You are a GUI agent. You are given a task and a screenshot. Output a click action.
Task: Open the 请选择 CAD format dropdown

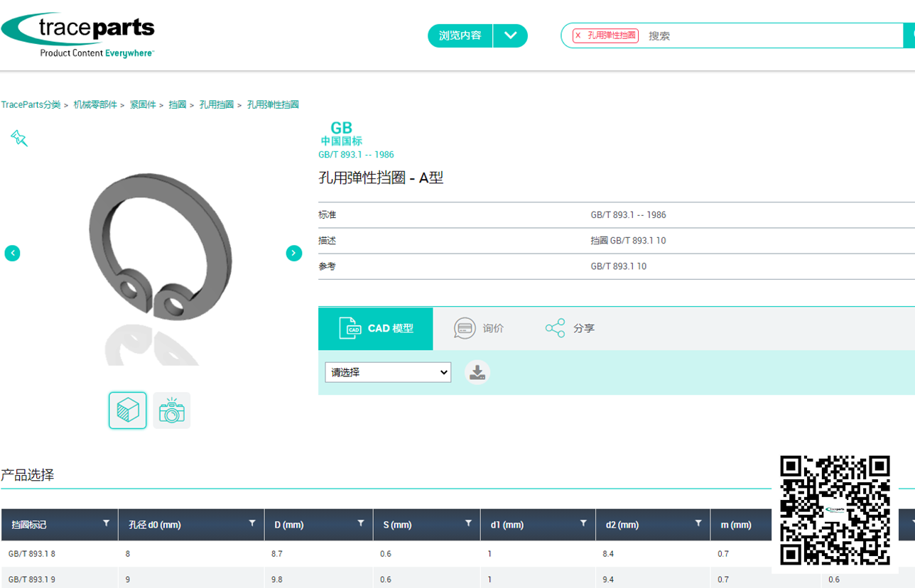coord(388,372)
